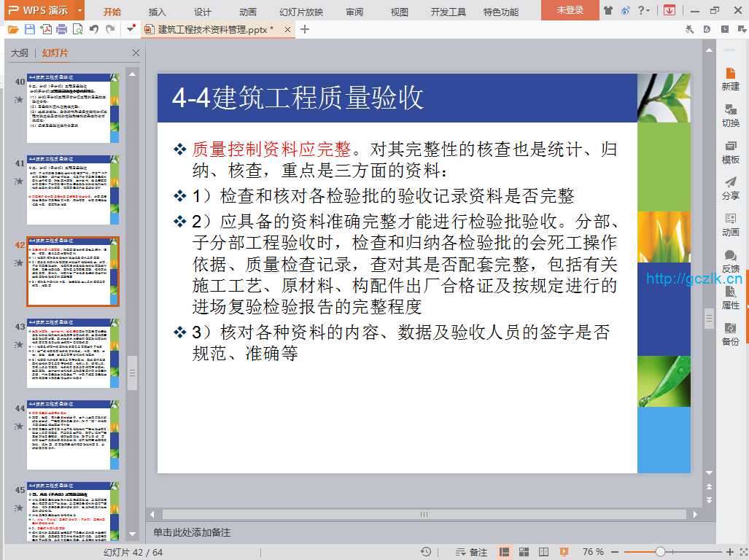Open the WPS 演示 application menu dropdown
The width and height of the screenshot is (749, 560).
(x=42, y=10)
